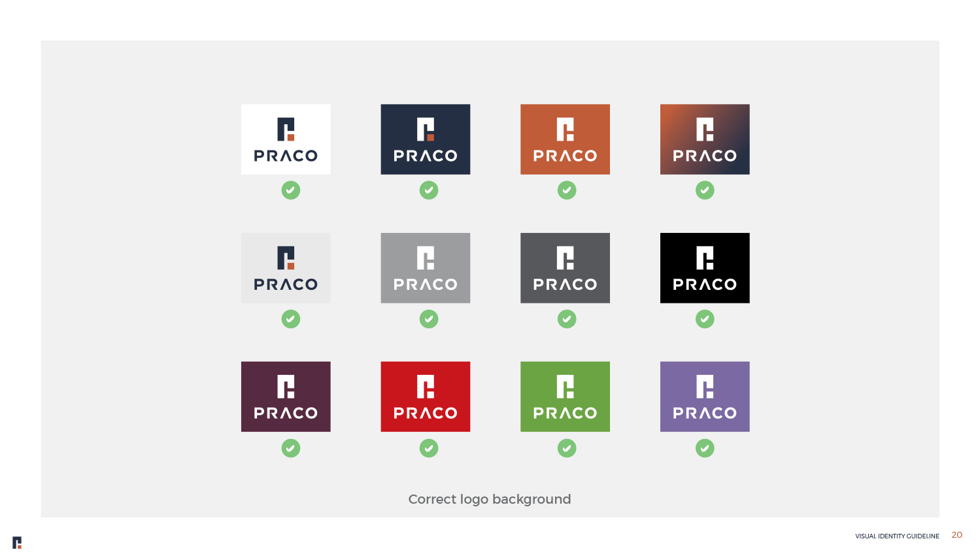
Task: Click the checkmark under the red logo
Action: (x=429, y=448)
